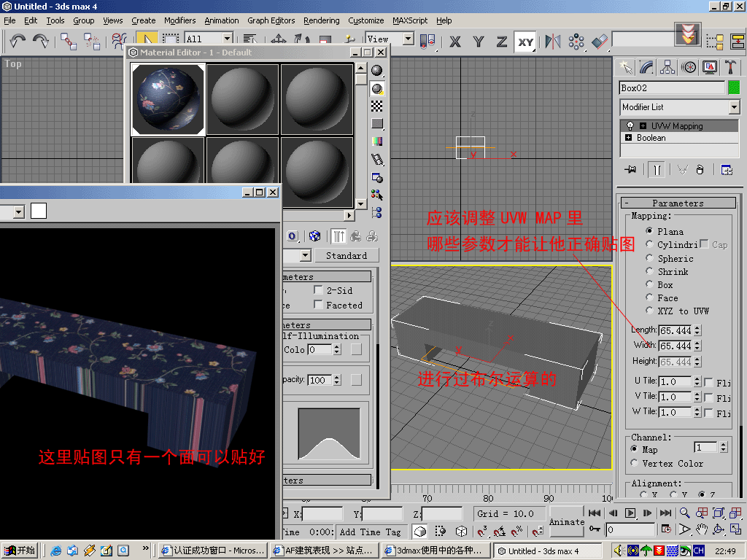747x560 pixels.
Task: Click the Add Time Tag field
Action: pos(371,532)
